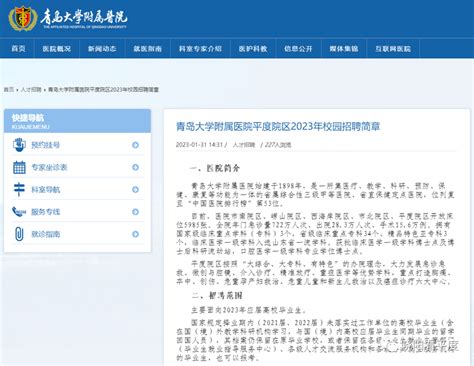Viewport: 474px width, 366px height.
Task: Open the 医院概况 menu item
Action: [57, 49]
